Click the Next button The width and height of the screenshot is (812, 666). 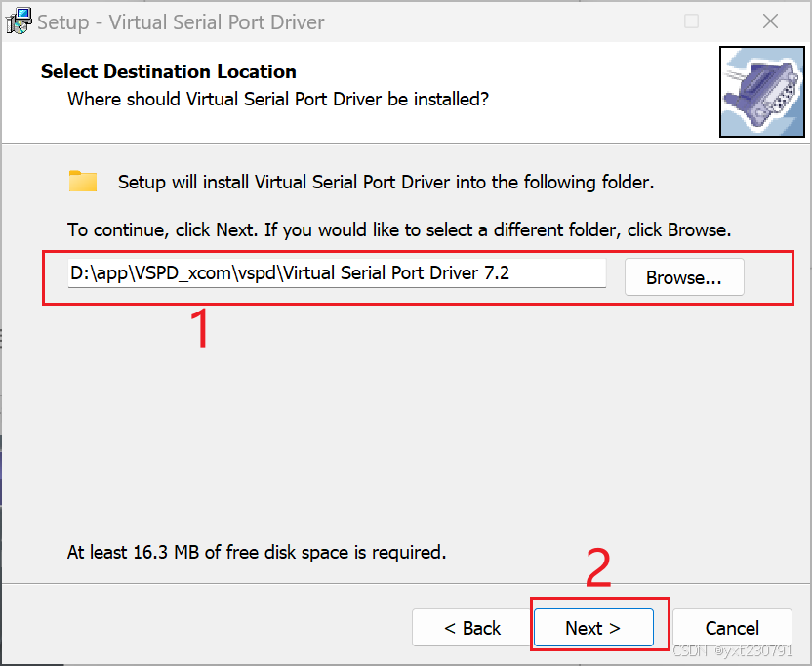pos(593,628)
